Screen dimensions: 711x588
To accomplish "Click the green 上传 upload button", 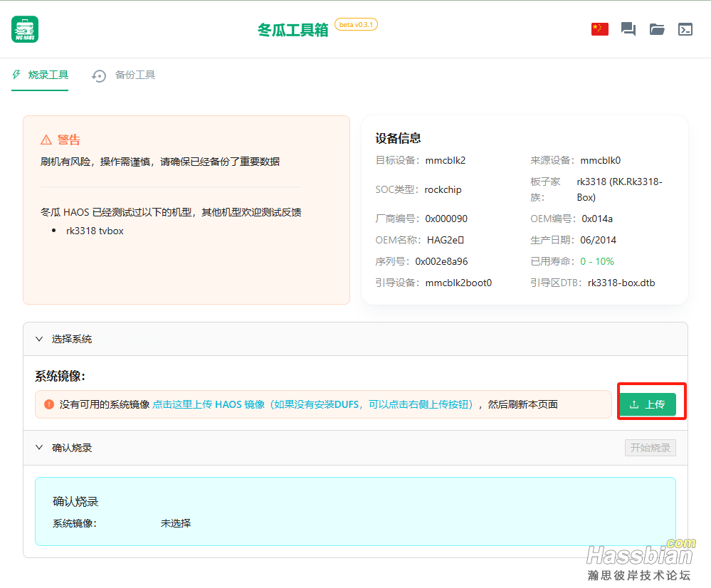I will pyautogui.click(x=648, y=404).
